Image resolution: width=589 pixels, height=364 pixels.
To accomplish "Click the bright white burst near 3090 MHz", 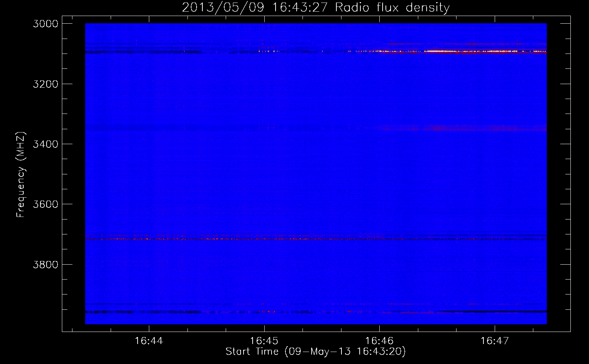I will (x=471, y=51).
